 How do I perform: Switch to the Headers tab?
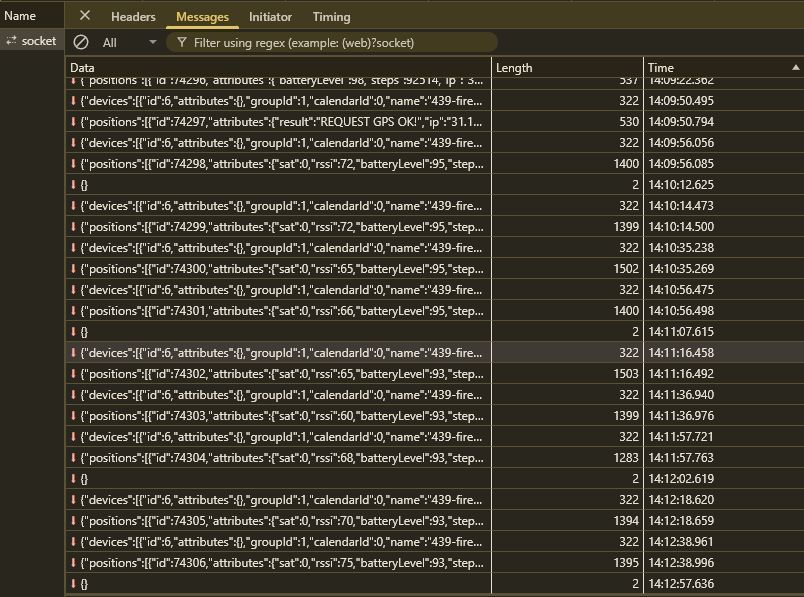133,17
